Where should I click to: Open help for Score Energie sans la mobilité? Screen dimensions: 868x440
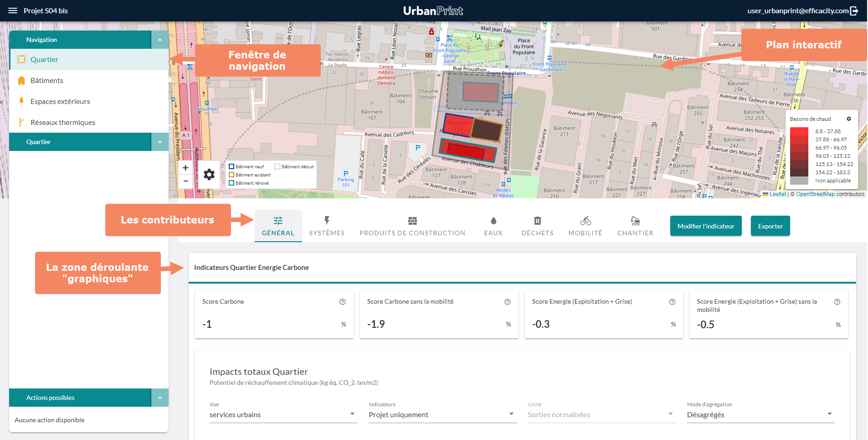837,302
